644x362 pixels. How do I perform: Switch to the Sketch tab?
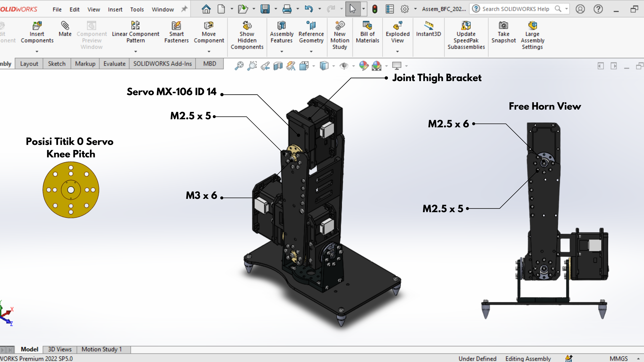pyautogui.click(x=57, y=64)
